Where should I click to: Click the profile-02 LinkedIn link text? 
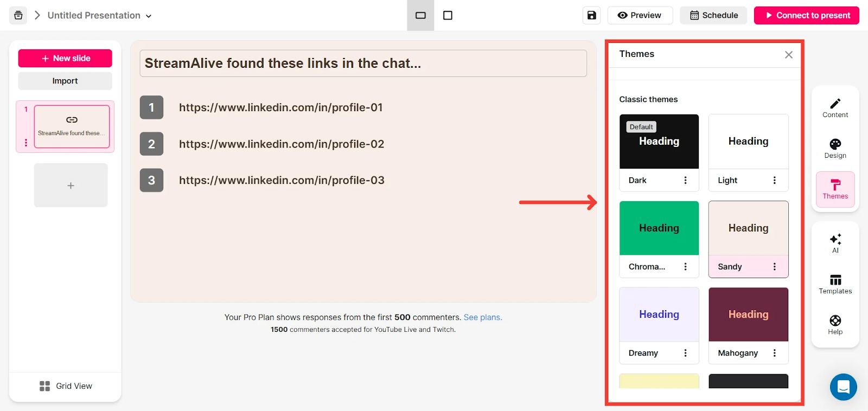(x=282, y=144)
